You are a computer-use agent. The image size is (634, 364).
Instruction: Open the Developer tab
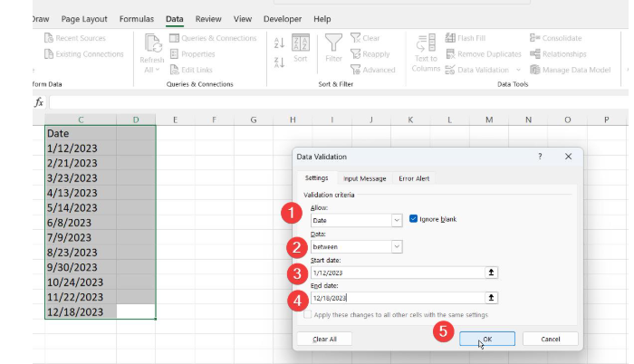coord(283,19)
